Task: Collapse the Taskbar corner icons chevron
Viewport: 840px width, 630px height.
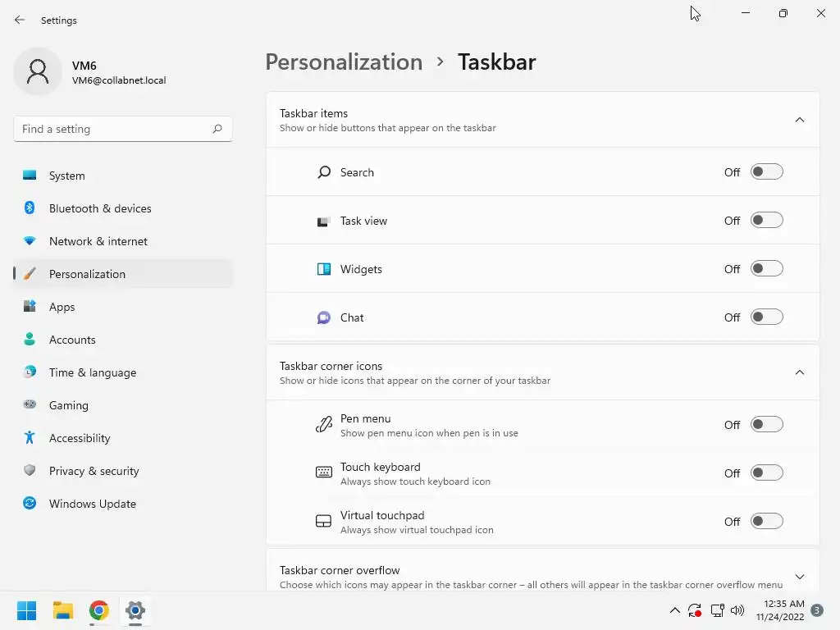Action: coord(799,372)
